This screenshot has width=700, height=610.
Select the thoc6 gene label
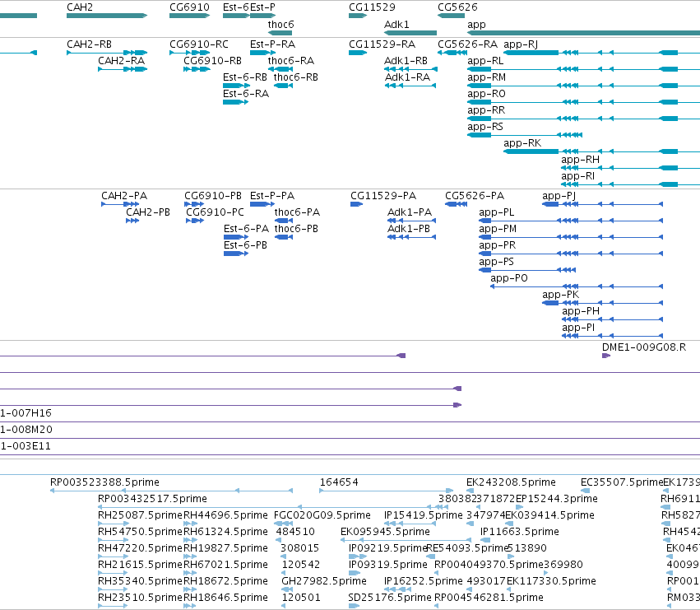pyautogui.click(x=280, y=25)
